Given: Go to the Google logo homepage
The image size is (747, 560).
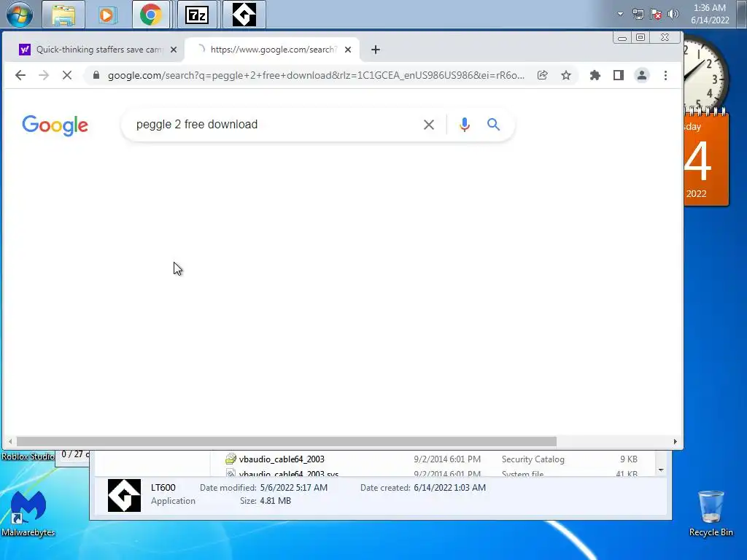Looking at the screenshot, I should (x=55, y=125).
